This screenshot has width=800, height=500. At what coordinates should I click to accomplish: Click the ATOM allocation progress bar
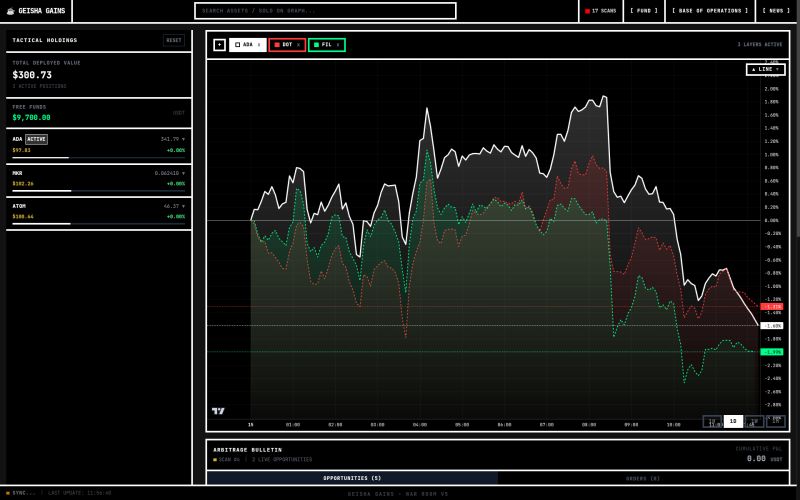[98, 223]
